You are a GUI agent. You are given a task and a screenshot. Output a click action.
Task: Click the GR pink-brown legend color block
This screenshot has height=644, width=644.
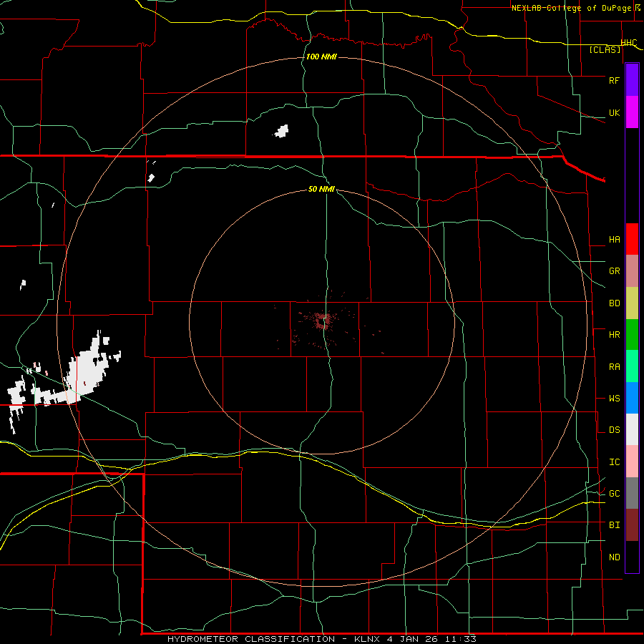tap(632, 271)
